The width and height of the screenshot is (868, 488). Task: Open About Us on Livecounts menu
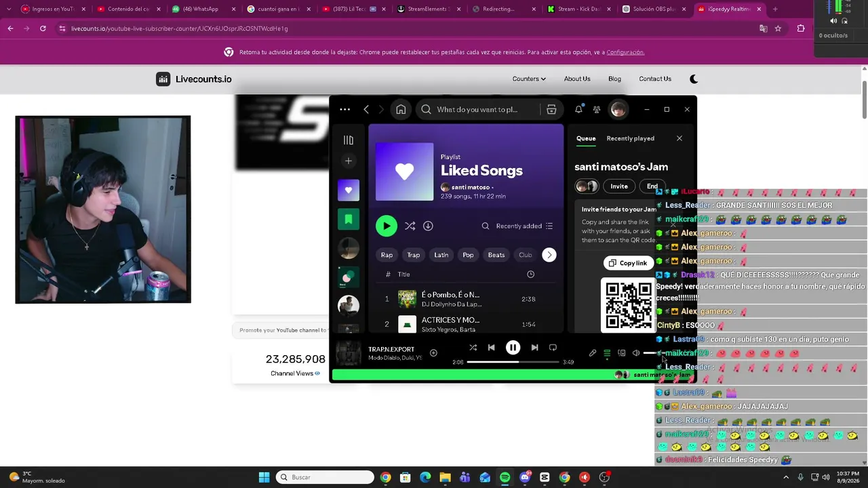(x=577, y=79)
